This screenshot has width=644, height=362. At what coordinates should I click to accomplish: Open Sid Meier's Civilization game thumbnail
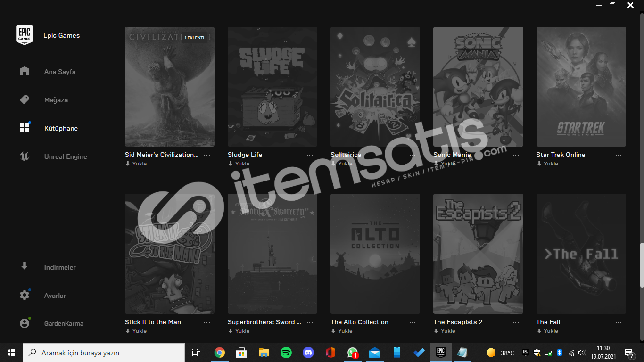pos(170,87)
